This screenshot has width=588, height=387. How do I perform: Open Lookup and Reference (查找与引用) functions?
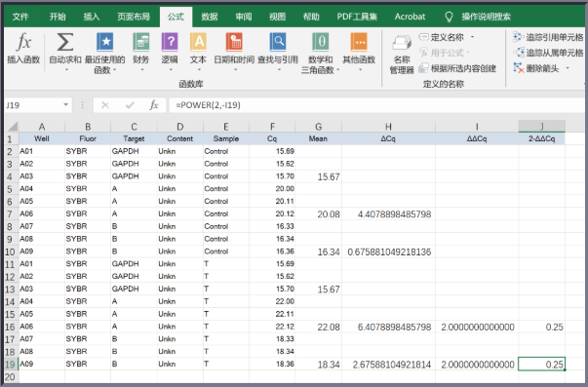(278, 52)
